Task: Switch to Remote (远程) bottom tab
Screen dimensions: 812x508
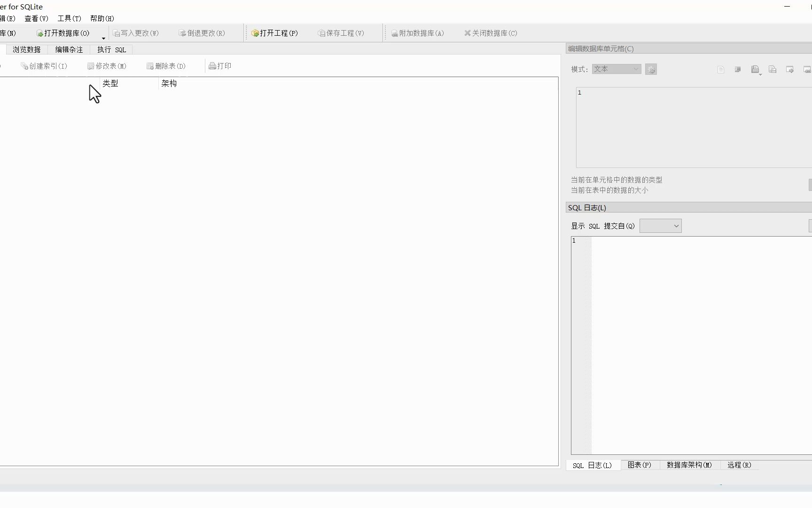Action: tap(739, 465)
